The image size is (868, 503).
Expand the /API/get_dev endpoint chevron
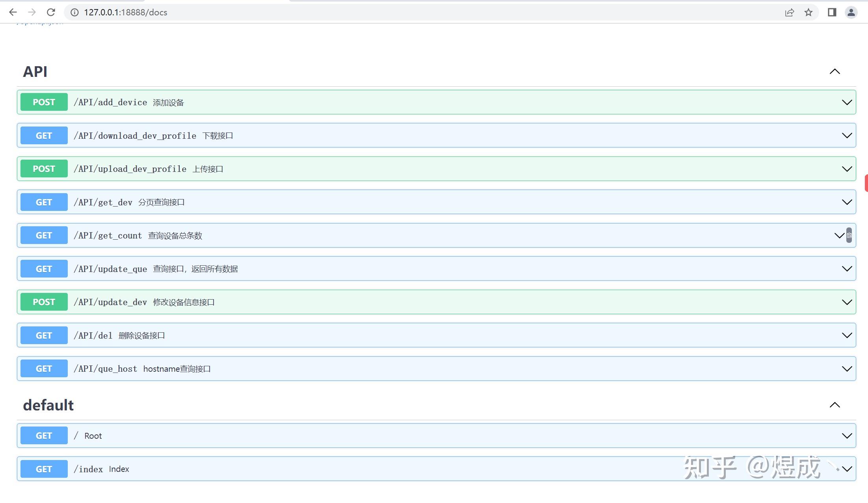[x=846, y=202]
